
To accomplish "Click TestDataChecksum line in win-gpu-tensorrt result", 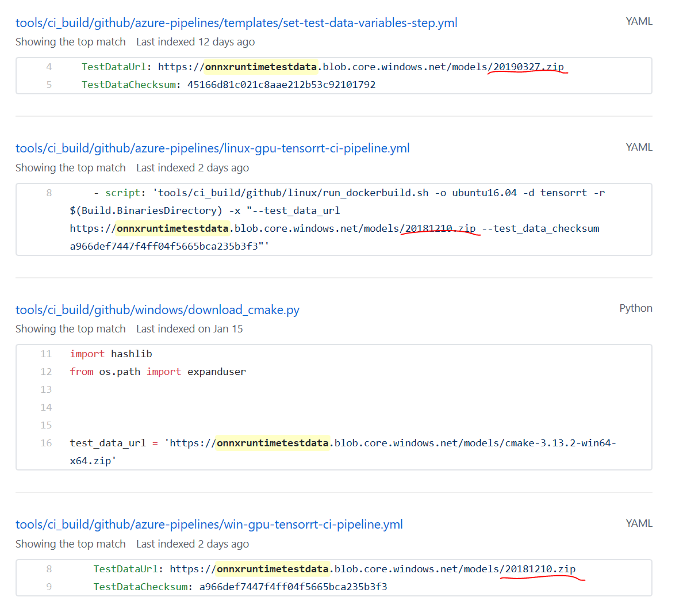I will (240, 587).
